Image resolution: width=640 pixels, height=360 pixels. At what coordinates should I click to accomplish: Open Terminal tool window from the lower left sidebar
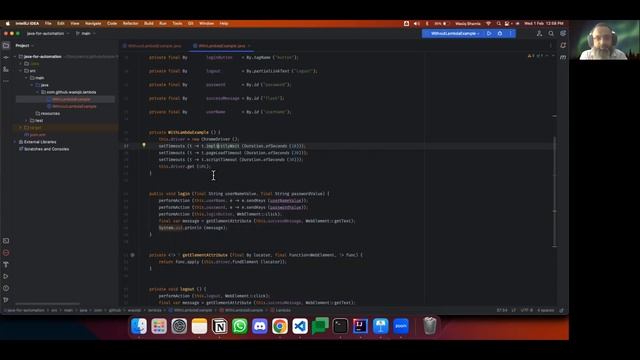[x=6, y=241]
